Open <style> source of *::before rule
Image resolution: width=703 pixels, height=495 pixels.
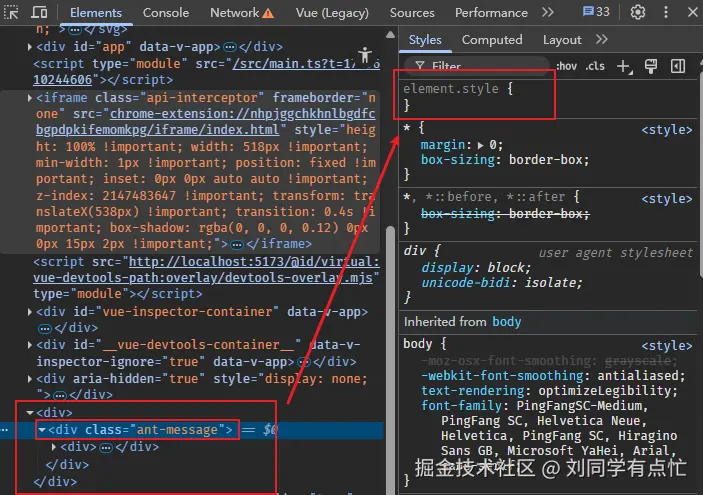[667, 199]
